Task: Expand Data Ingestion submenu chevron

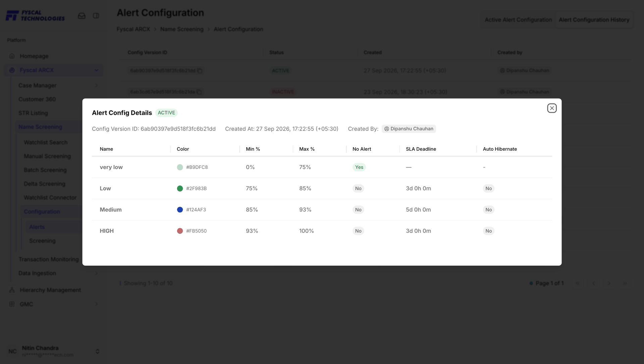Action: 97,273
